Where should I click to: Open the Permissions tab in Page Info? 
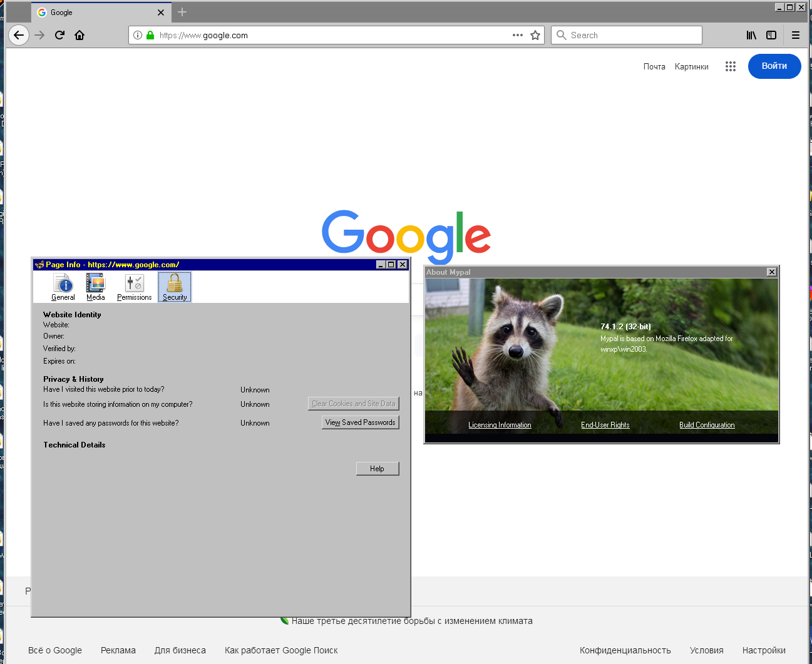[x=134, y=287]
